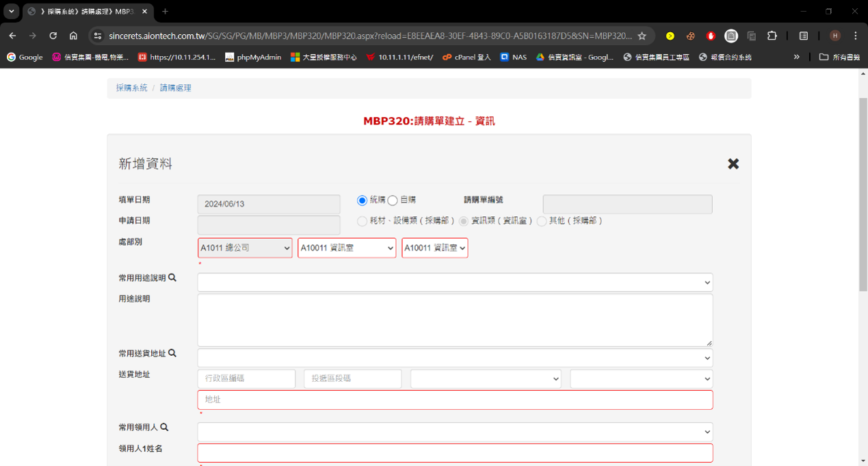
Task: Open the Extensions puzzle piece menu
Action: click(x=772, y=36)
